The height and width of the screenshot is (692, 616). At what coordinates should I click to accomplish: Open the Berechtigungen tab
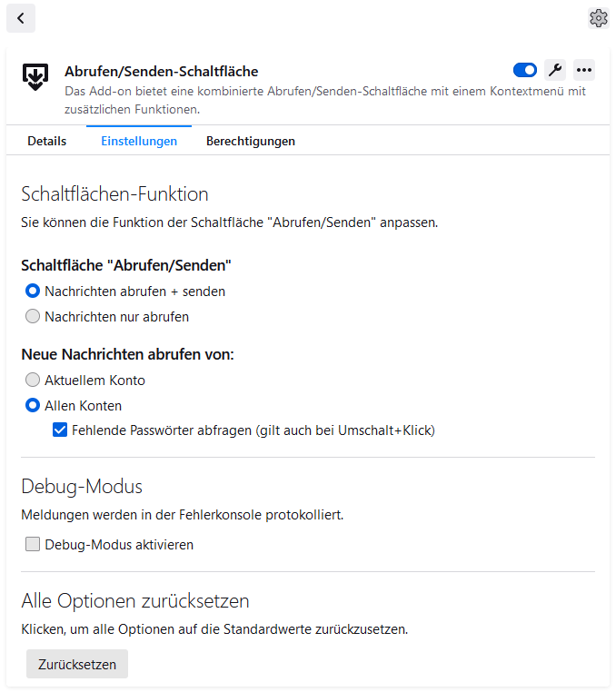pyautogui.click(x=251, y=141)
